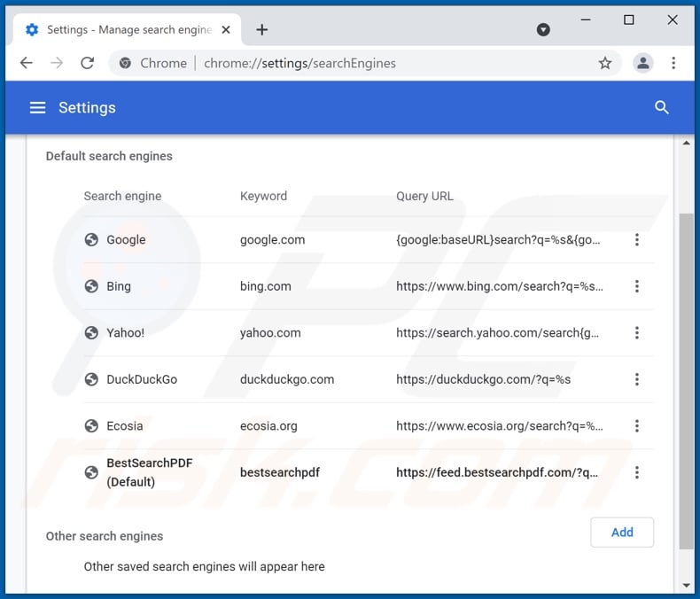This screenshot has width=700, height=599.
Task: Click the 'bing.com' keyword
Action: tap(265, 286)
